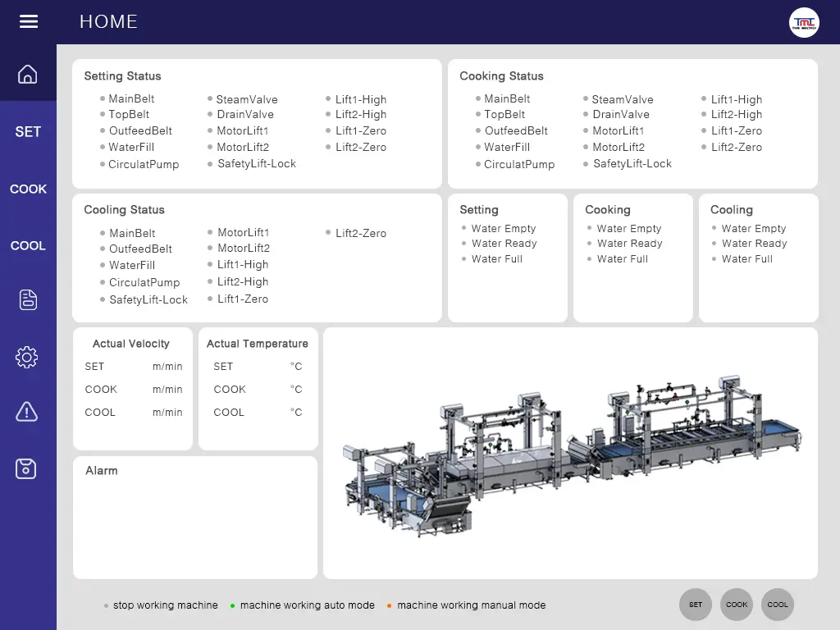The width and height of the screenshot is (840, 630).
Task: Select SteamValve indicator in Setting Status
Action: click(246, 99)
